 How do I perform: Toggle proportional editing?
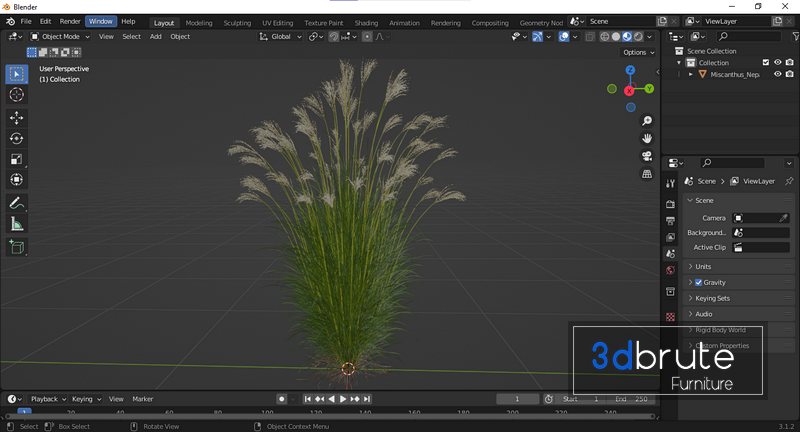367,37
